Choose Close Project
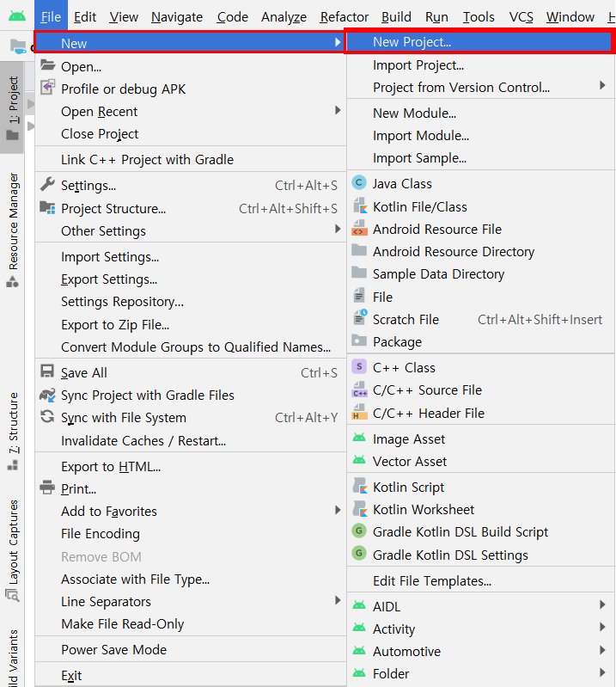Image resolution: width=616 pixels, height=687 pixels. [191, 133]
